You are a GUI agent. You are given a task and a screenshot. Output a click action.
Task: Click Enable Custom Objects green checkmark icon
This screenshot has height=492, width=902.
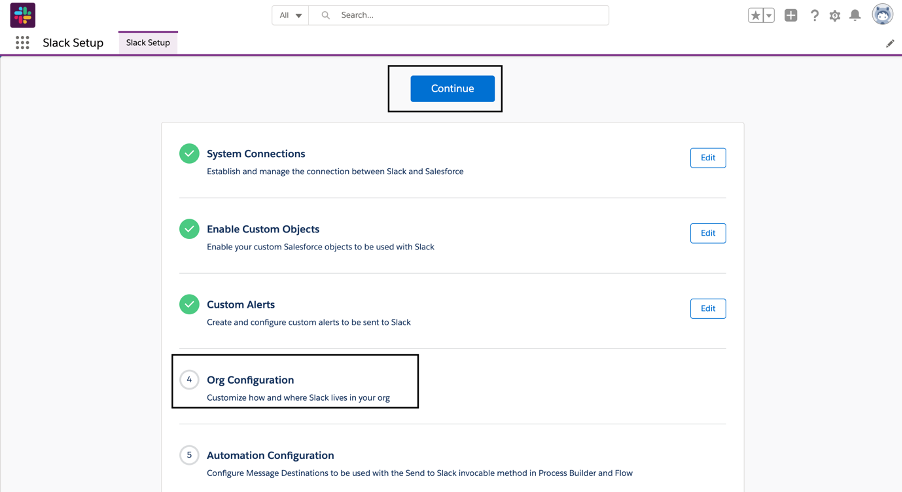point(189,229)
